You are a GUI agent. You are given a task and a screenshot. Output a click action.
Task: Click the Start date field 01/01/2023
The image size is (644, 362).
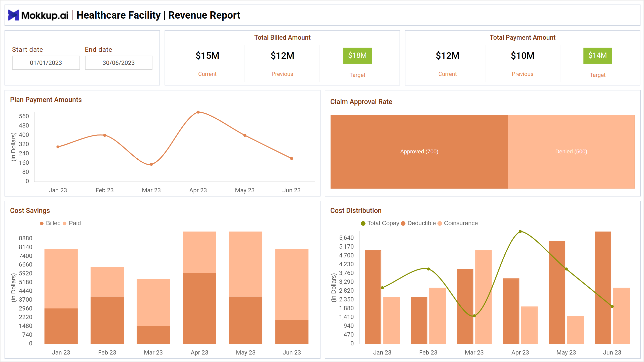(x=46, y=63)
